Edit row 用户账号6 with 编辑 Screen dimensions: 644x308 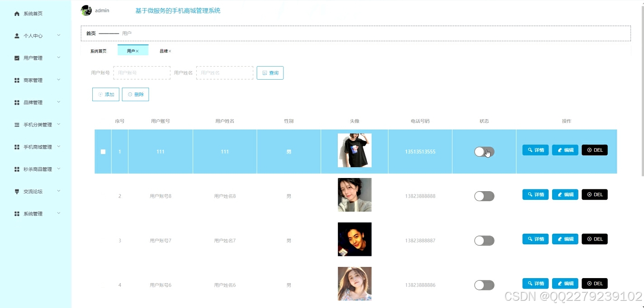click(x=565, y=283)
